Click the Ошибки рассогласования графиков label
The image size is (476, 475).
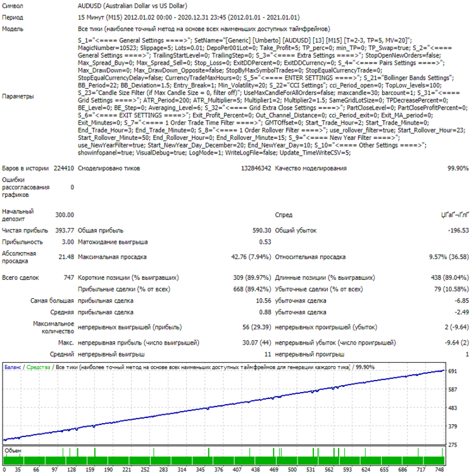(x=26, y=187)
